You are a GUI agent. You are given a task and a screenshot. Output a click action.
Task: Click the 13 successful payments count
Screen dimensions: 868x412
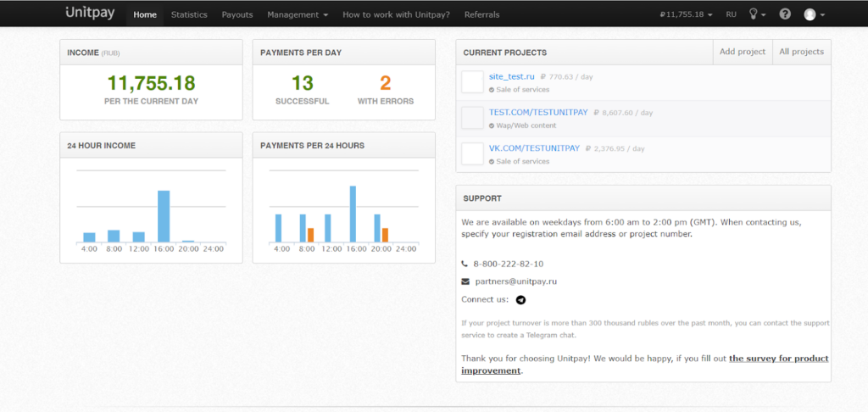pos(303,83)
